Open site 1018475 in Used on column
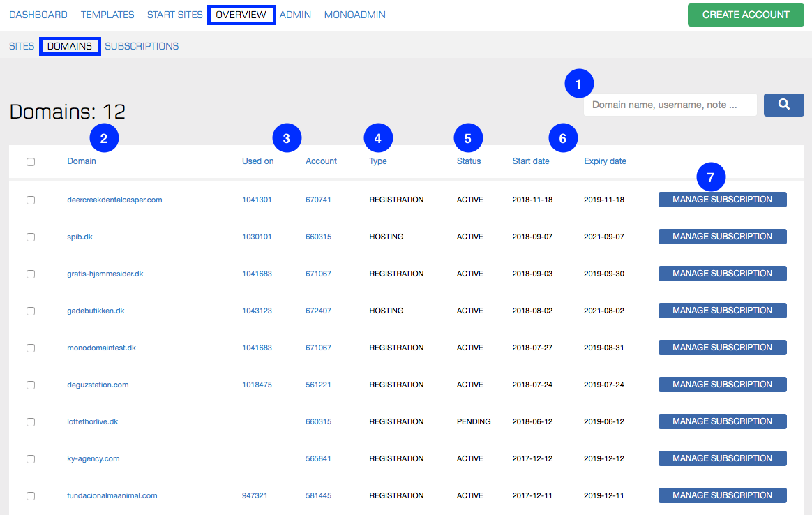The height and width of the screenshot is (515, 812). [x=257, y=385]
